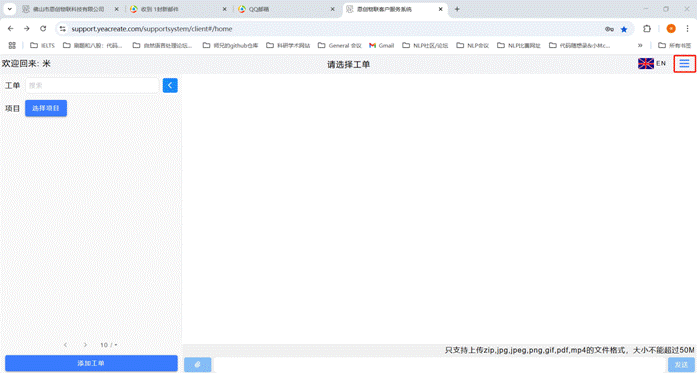The width and height of the screenshot is (697, 373).
Task: Collapse sidebar with blue arrow button
Action: (170, 85)
